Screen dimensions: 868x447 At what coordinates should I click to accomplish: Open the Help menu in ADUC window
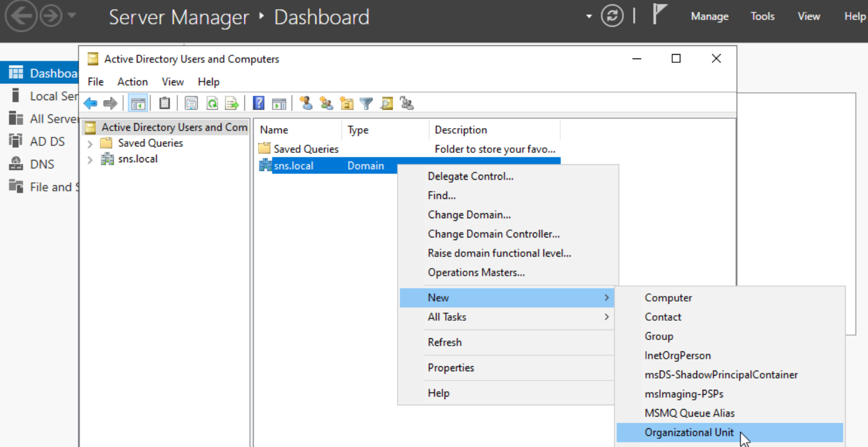point(209,81)
